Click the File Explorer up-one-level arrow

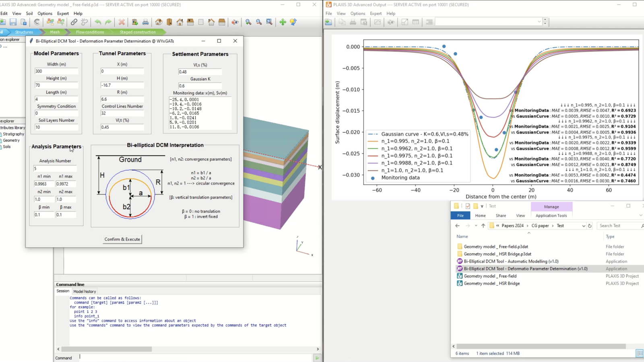(x=483, y=226)
